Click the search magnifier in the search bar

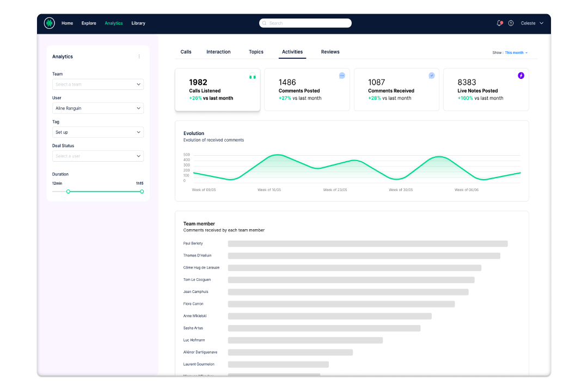tap(264, 23)
